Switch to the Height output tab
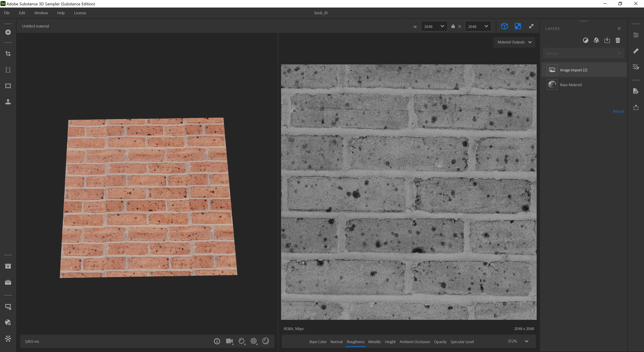The image size is (644, 352). 390,342
